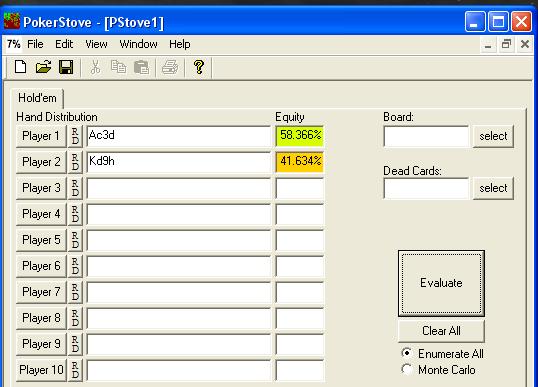Close the inner PStove1 document

pos(525,44)
